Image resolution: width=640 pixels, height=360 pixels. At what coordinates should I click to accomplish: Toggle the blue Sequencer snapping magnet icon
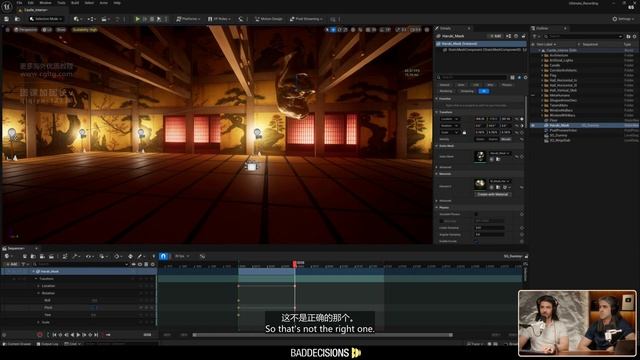click(163, 256)
